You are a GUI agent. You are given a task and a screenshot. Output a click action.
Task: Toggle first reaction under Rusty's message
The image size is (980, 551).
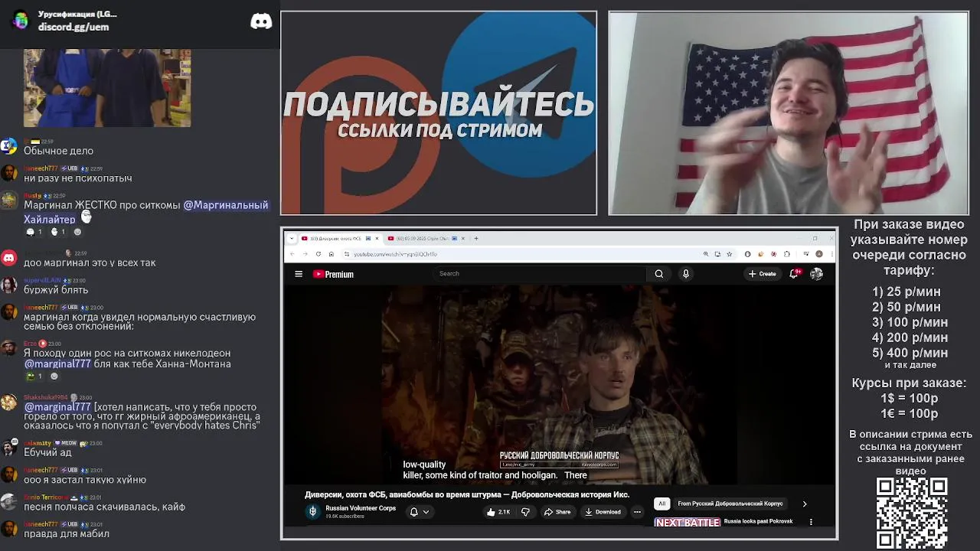pyautogui.click(x=34, y=232)
